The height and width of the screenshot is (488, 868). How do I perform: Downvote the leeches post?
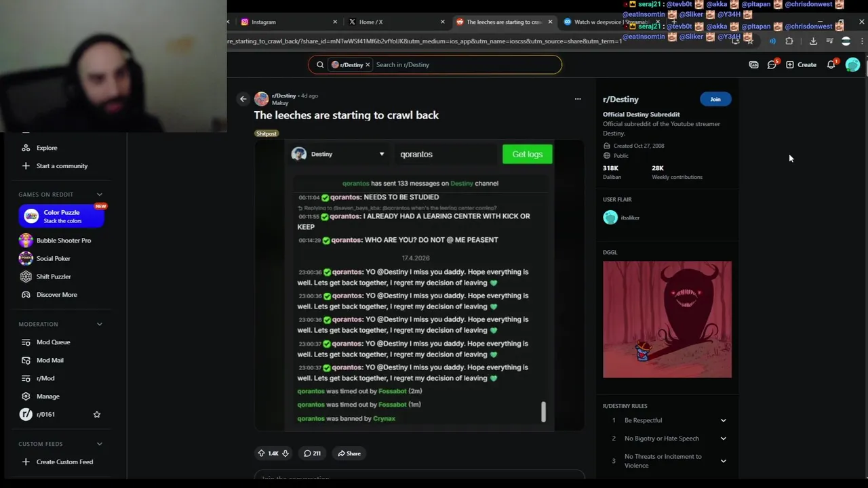[285, 453]
